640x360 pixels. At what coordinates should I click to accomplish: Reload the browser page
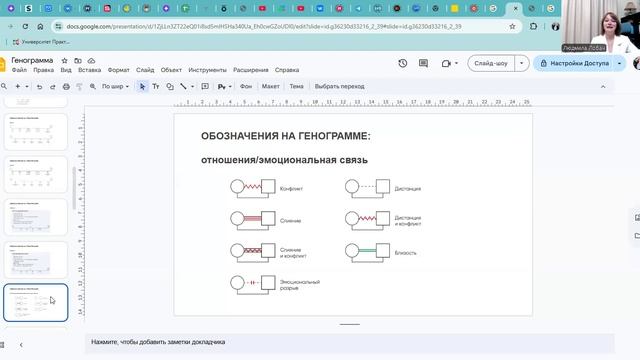coord(25,26)
